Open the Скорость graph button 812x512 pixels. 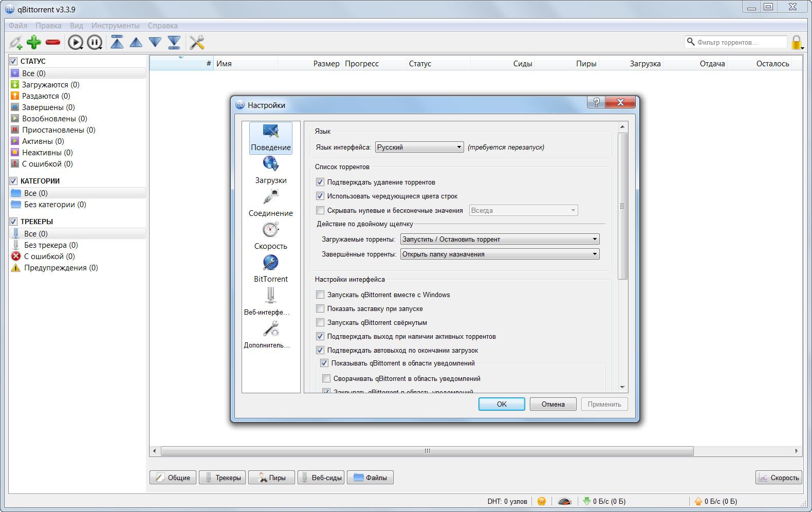pos(779,478)
